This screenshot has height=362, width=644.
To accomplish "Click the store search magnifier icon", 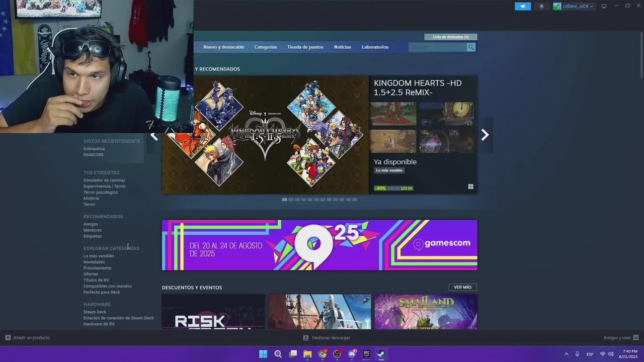I will pos(471,47).
